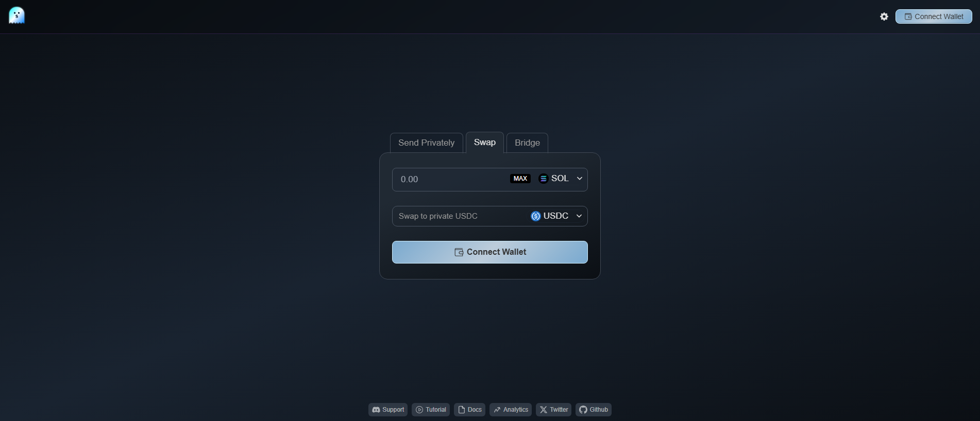Viewport: 980px width, 421px height.
Task: Switch to the Send Privately tab
Action: coord(427,143)
